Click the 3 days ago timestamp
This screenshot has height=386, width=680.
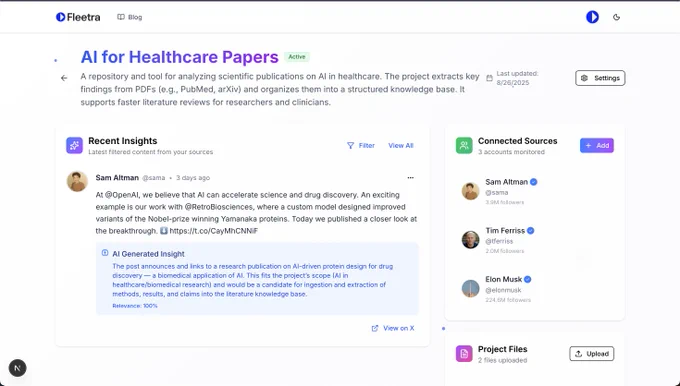pyautogui.click(x=193, y=178)
